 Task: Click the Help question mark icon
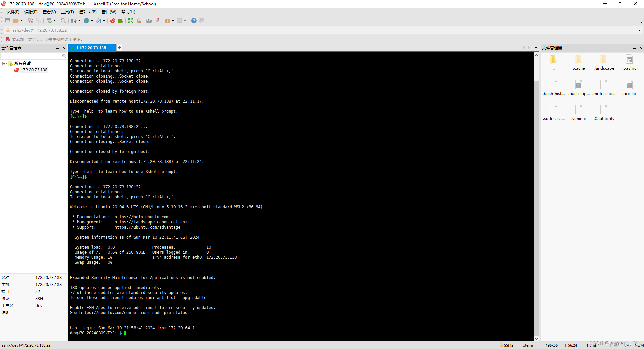click(194, 21)
